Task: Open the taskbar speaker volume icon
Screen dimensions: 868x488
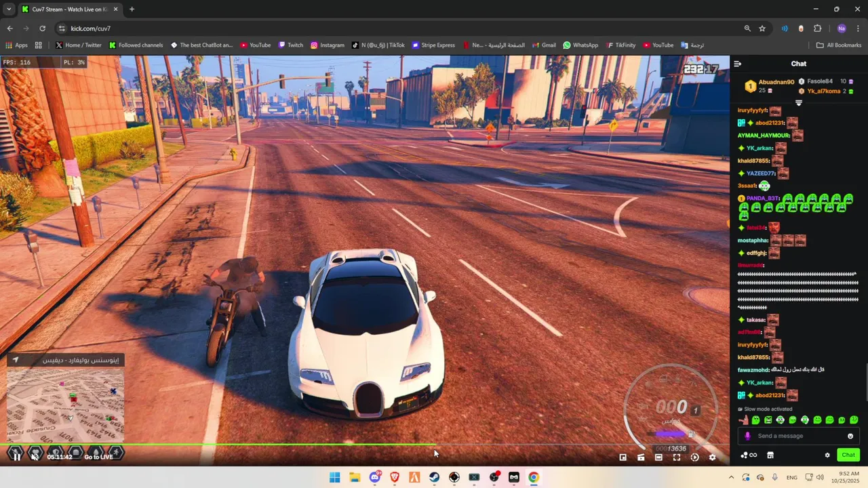Action: (820, 477)
